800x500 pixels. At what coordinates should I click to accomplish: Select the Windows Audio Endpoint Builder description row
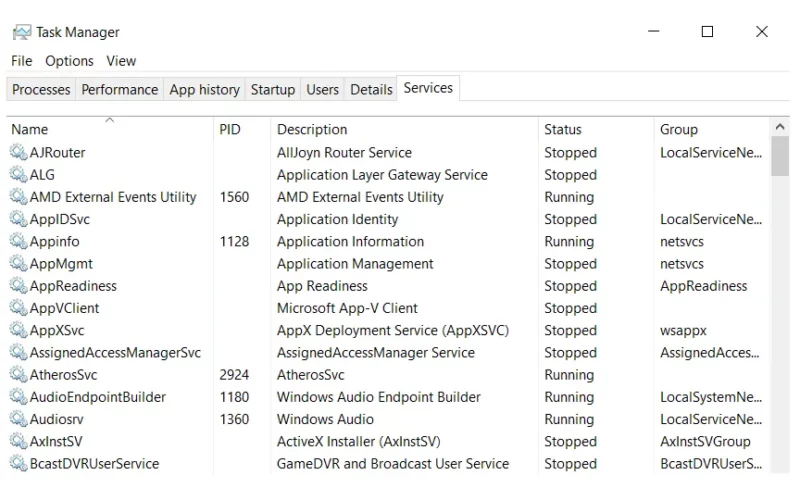click(379, 397)
